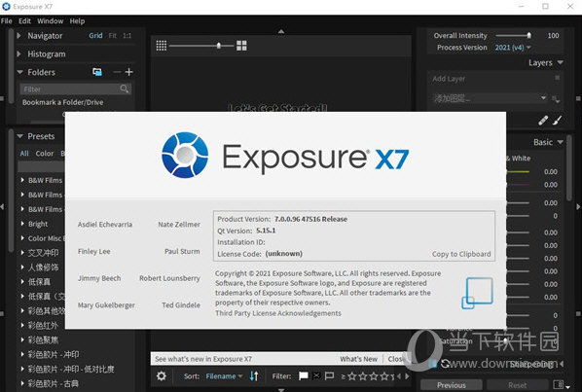
Task: Switch presets to Color tab
Action: pos(45,153)
